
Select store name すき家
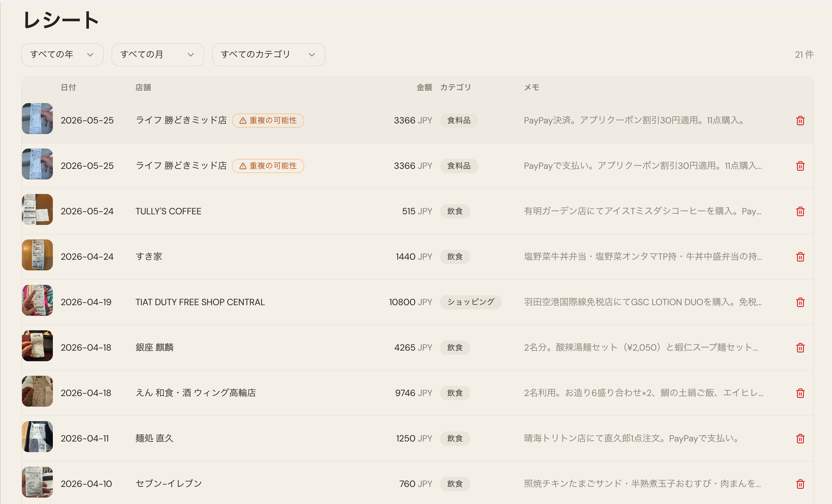click(149, 257)
